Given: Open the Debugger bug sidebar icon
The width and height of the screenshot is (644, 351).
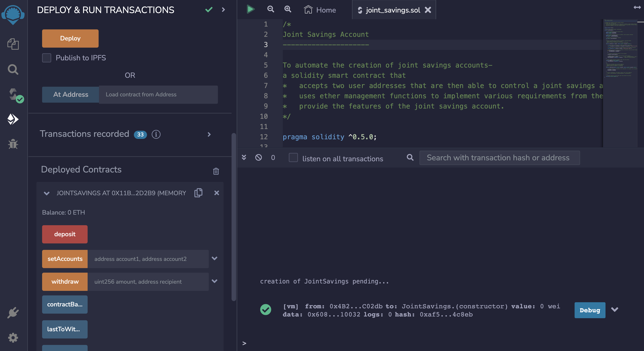Looking at the screenshot, I should coord(13,144).
